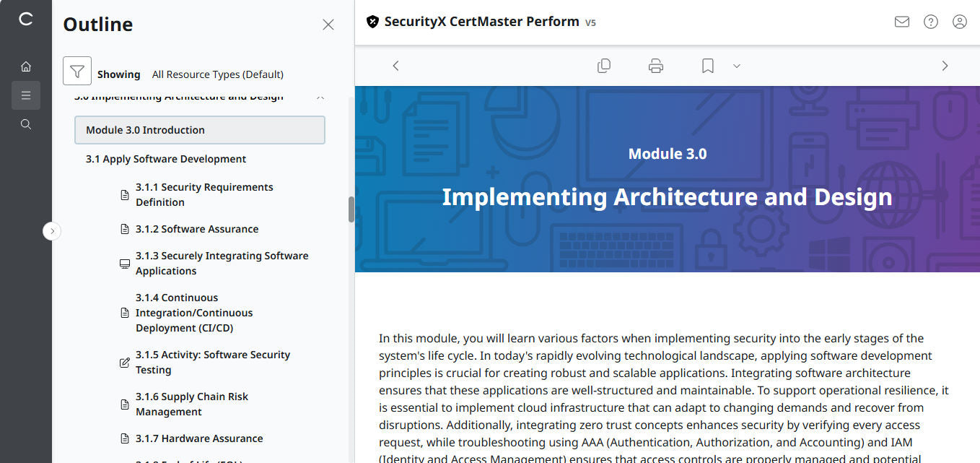Open 3.1.2 Software Assurance
Screen dimensions: 980x463
point(197,229)
